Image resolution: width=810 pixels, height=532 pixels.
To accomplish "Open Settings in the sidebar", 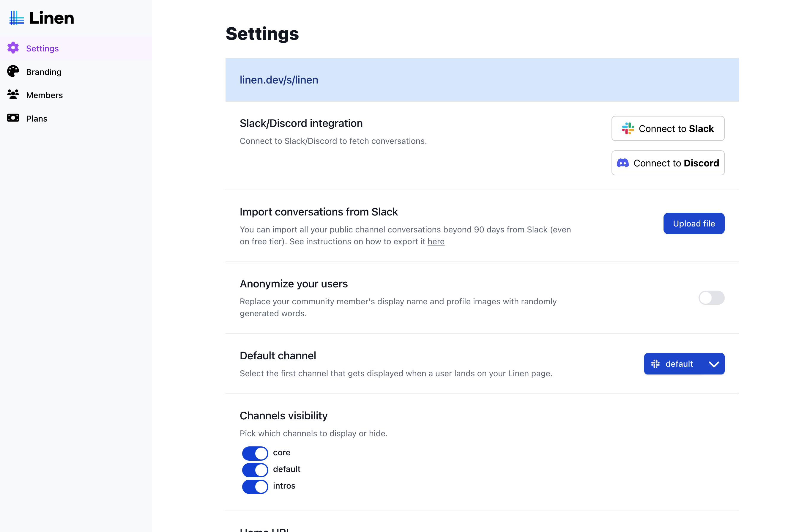I will coord(76,48).
